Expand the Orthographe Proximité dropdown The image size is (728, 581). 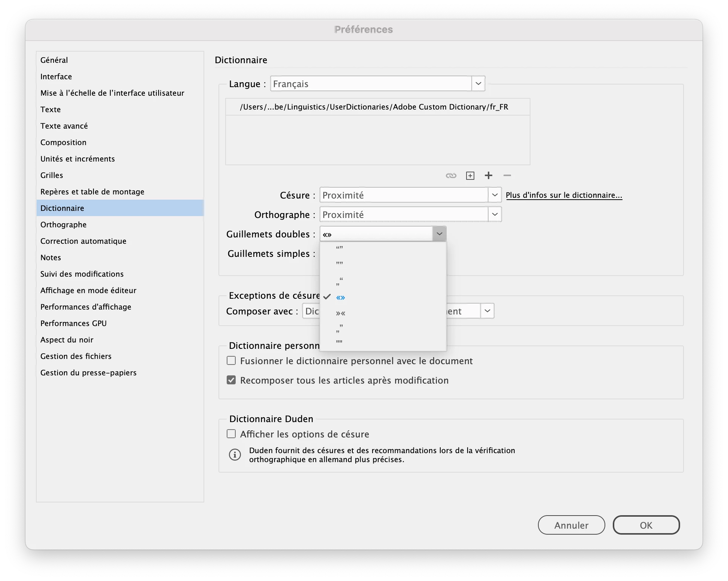coord(495,215)
